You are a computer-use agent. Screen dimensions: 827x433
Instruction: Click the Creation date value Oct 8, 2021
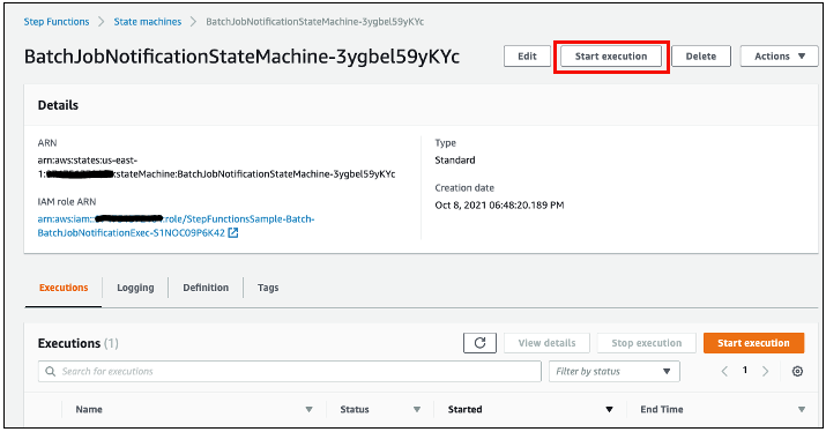(499, 205)
